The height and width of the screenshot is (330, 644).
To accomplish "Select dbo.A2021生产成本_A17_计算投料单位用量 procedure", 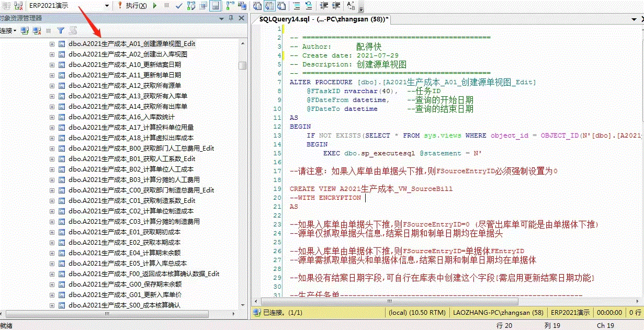I will [x=131, y=127].
